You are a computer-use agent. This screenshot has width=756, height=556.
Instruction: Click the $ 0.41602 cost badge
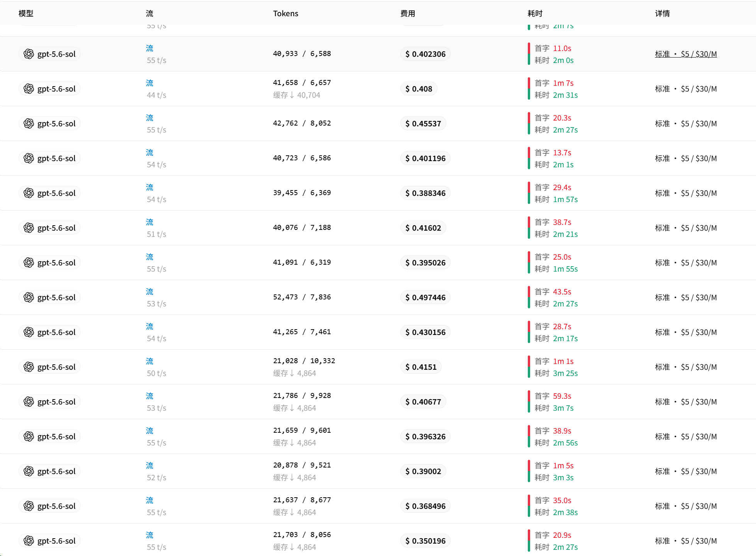point(423,228)
